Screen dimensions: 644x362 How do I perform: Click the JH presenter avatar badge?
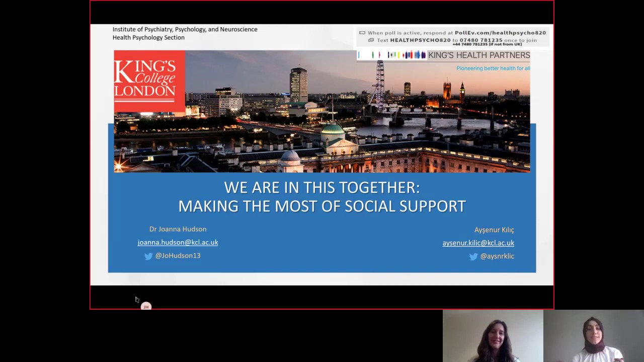click(x=146, y=306)
